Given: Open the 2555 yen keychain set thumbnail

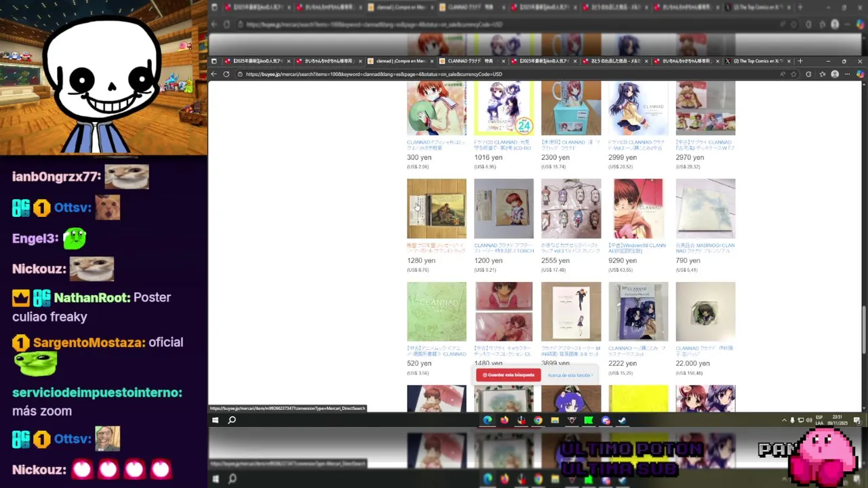Looking at the screenshot, I should pos(571,209).
